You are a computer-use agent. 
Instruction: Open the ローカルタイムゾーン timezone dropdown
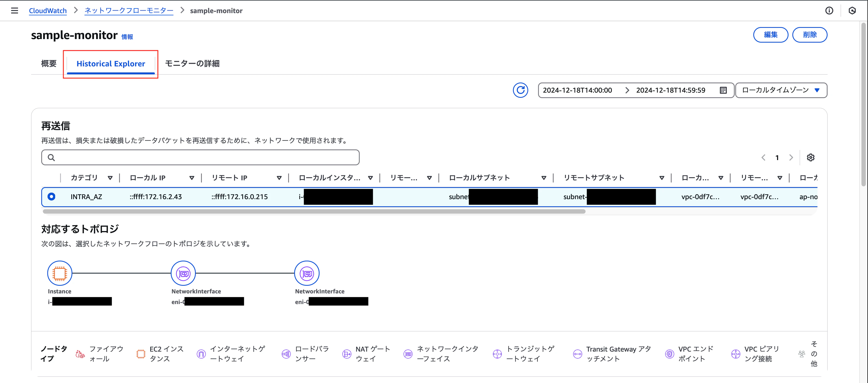[781, 90]
